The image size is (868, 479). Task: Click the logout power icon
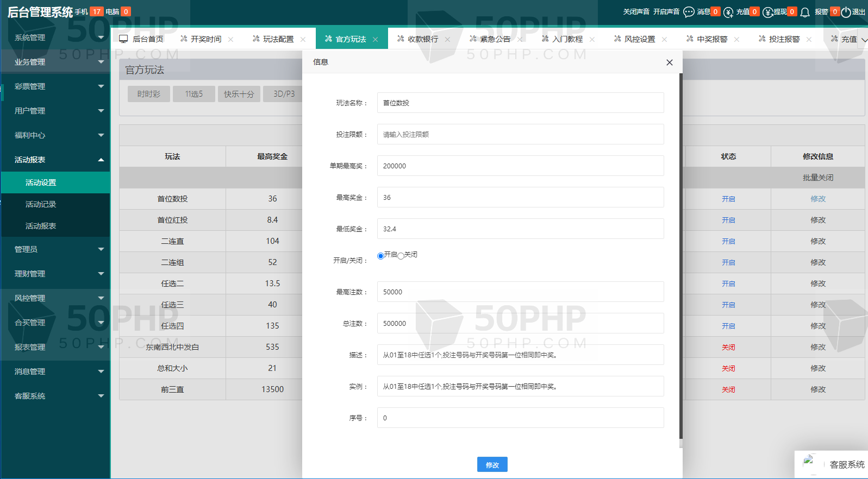coord(846,12)
